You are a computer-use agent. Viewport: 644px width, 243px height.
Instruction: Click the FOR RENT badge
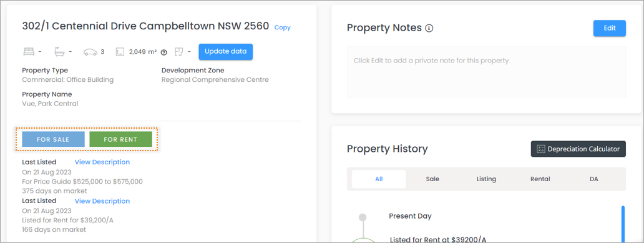(121, 139)
